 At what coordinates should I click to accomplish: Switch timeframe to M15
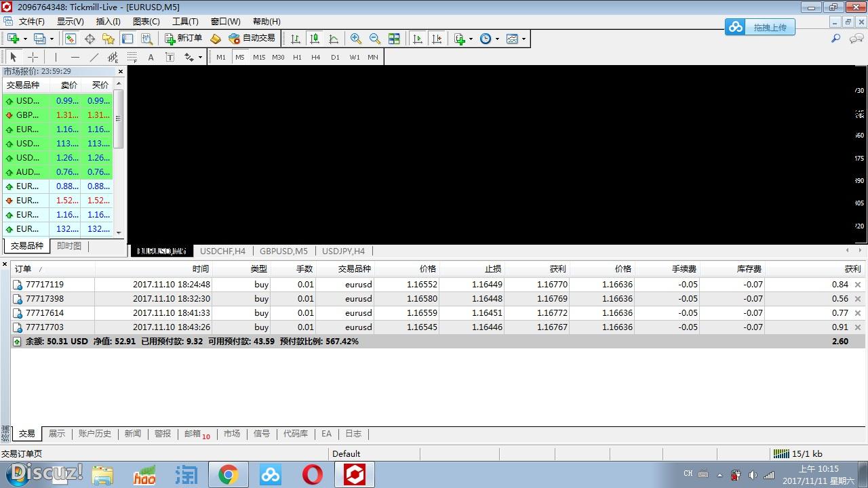(259, 58)
